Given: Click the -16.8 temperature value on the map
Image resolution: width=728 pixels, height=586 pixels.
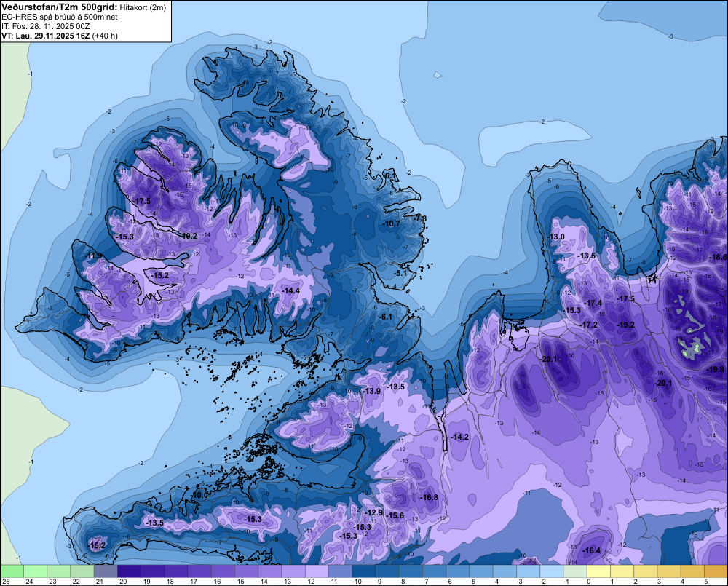Looking at the screenshot, I should point(430,497).
